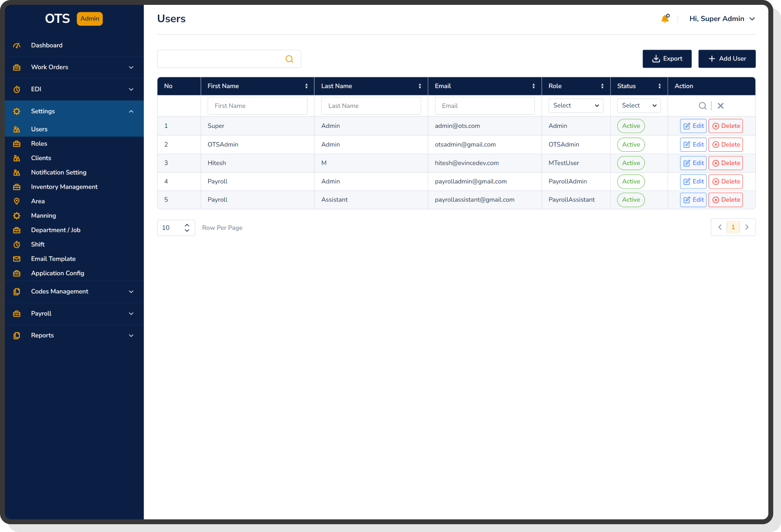Click the clear filters X icon
The height and width of the screenshot is (532, 781).
(720, 106)
